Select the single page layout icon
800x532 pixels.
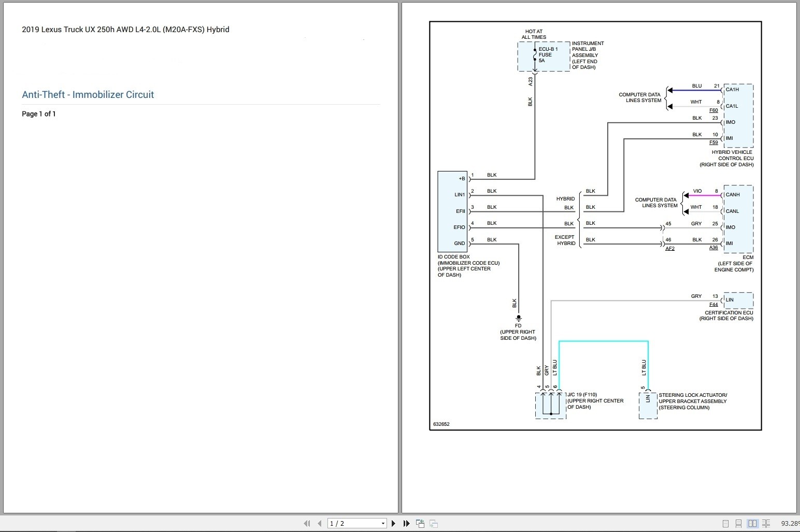pos(725,523)
